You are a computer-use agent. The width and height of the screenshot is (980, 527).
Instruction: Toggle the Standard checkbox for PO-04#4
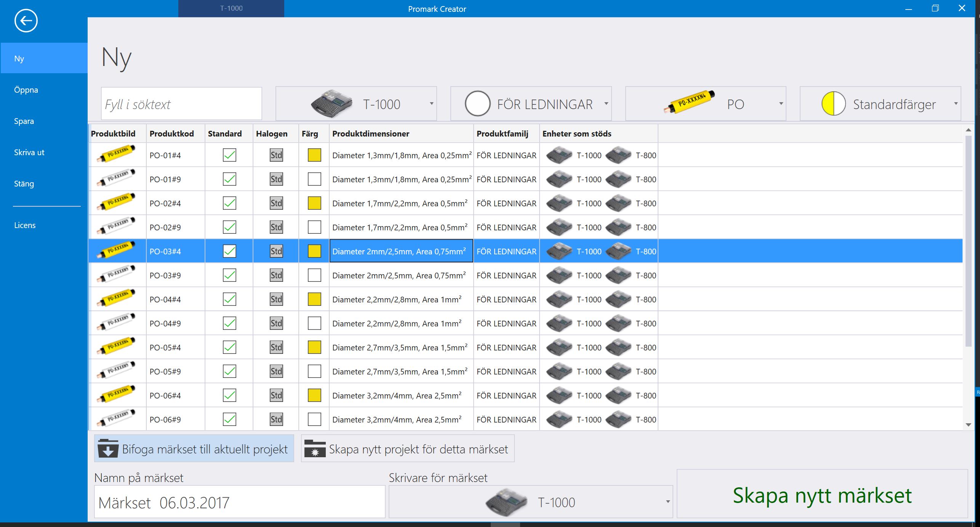click(229, 299)
